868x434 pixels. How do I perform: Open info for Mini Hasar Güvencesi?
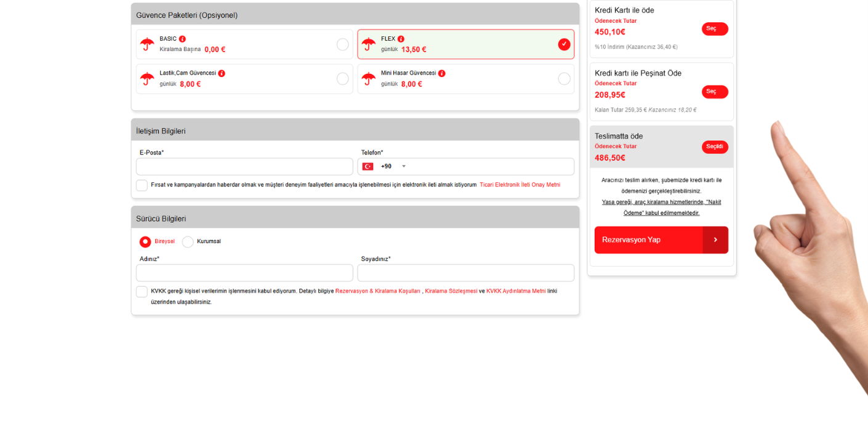coord(442,73)
